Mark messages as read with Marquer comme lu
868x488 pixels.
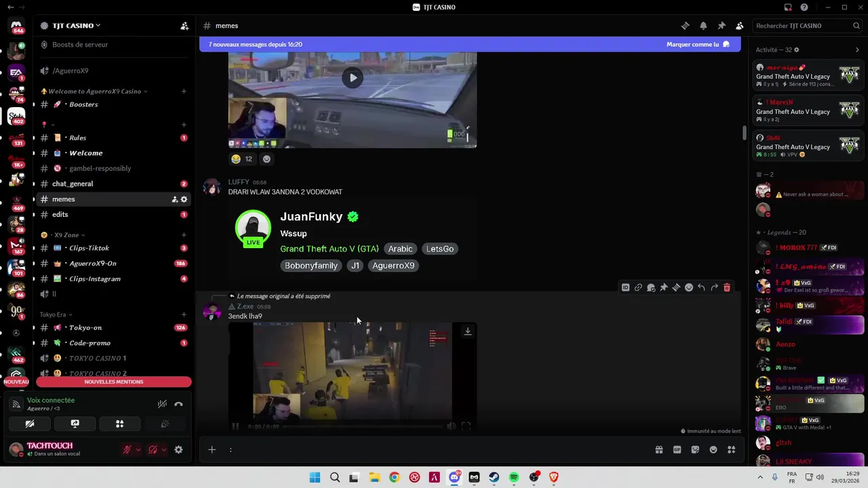[x=698, y=45]
